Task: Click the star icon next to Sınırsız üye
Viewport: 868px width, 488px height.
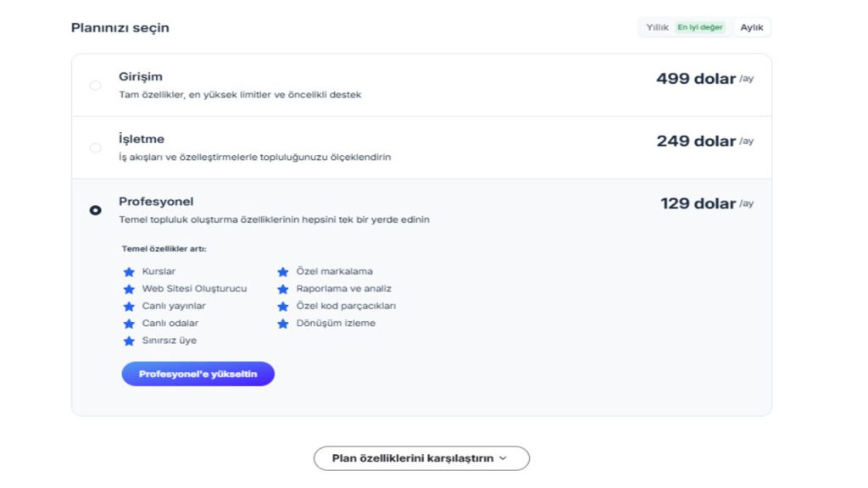Action: coord(129,341)
